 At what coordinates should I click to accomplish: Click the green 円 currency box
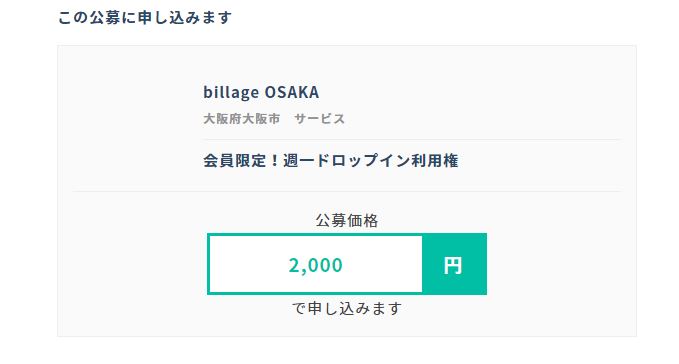point(454,264)
